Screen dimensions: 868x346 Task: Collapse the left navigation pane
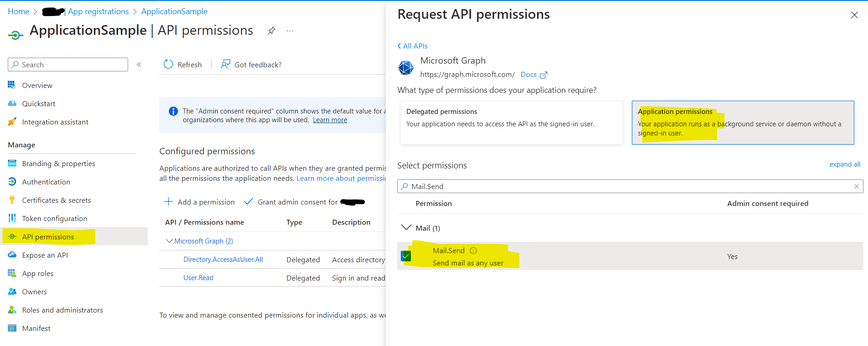click(139, 65)
